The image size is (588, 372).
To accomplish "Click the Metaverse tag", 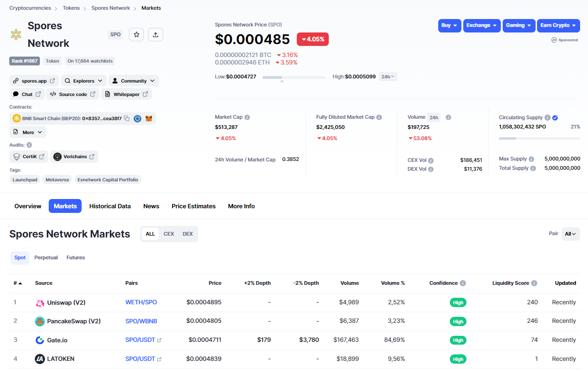I will tap(58, 180).
